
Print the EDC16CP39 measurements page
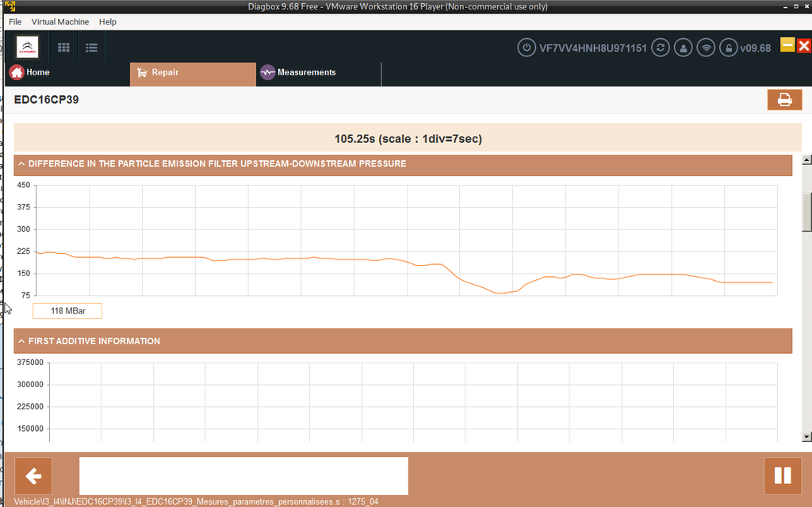(784, 99)
